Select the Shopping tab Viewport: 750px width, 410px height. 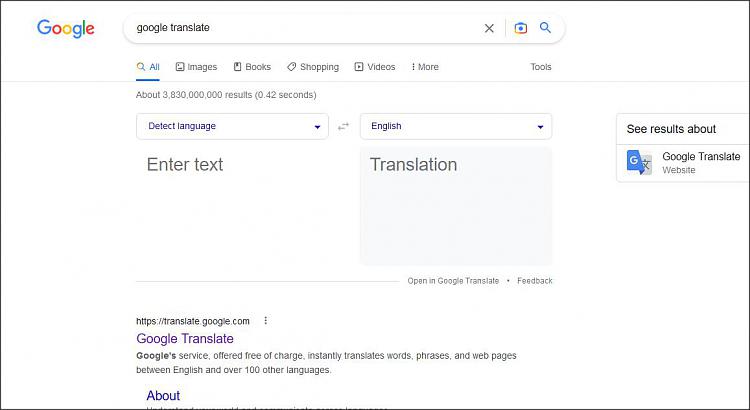coord(313,67)
